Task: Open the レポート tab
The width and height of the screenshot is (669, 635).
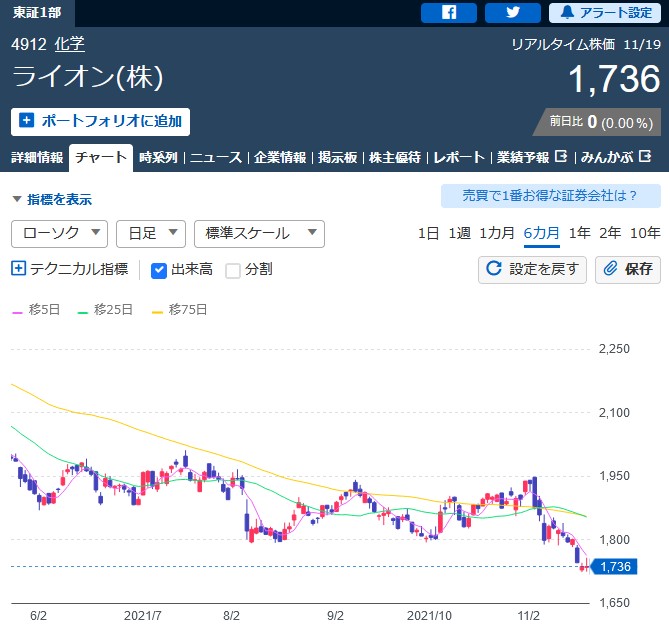Action: pyautogui.click(x=459, y=157)
